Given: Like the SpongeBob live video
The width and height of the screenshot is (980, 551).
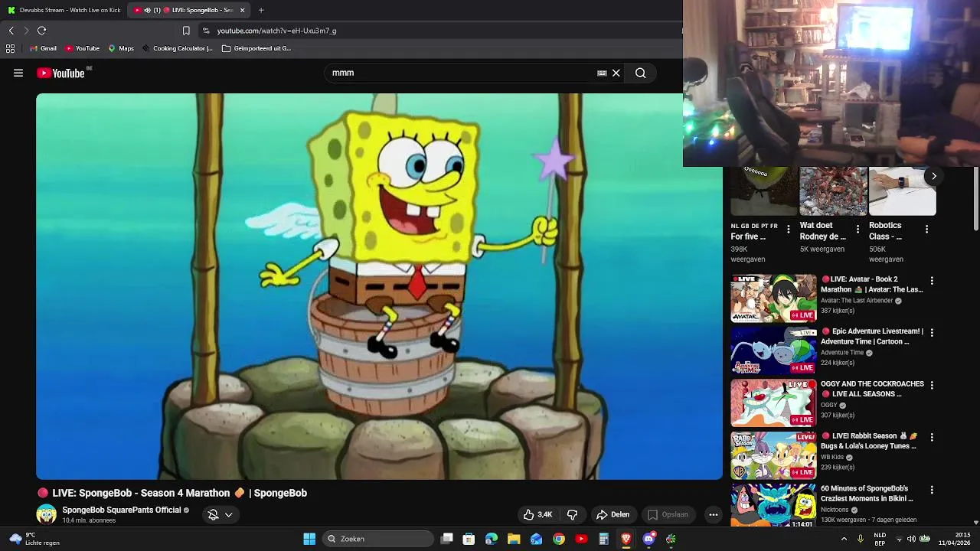Looking at the screenshot, I should (537, 514).
